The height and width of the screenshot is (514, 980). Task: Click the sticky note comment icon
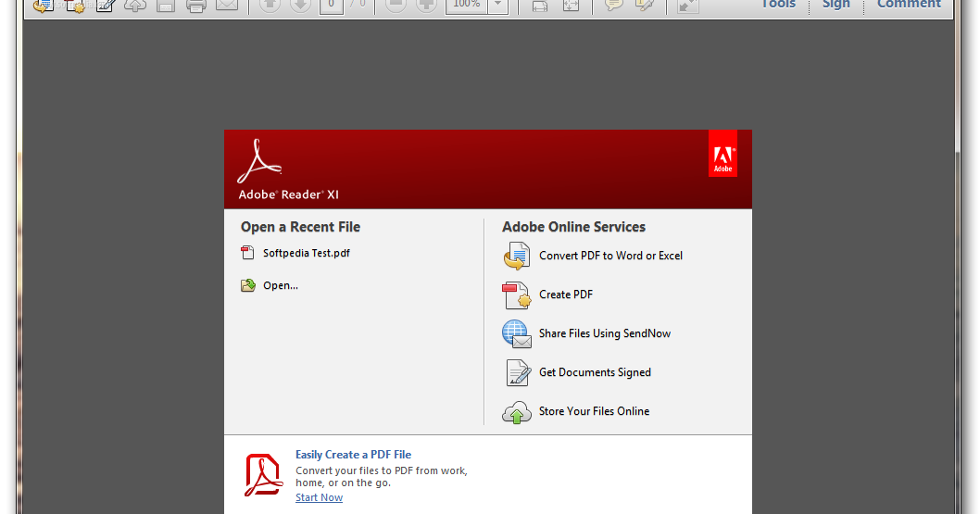(x=613, y=6)
